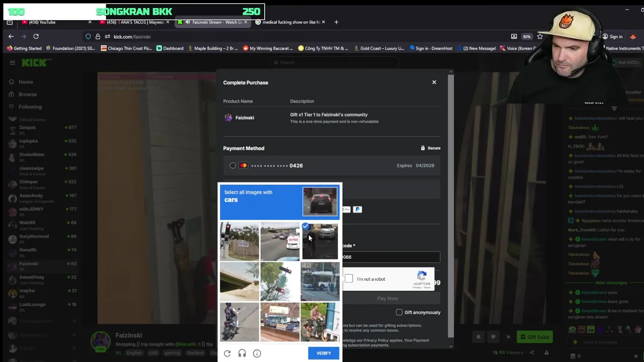Open the AsianAndy channel in sidebar

tap(42, 198)
